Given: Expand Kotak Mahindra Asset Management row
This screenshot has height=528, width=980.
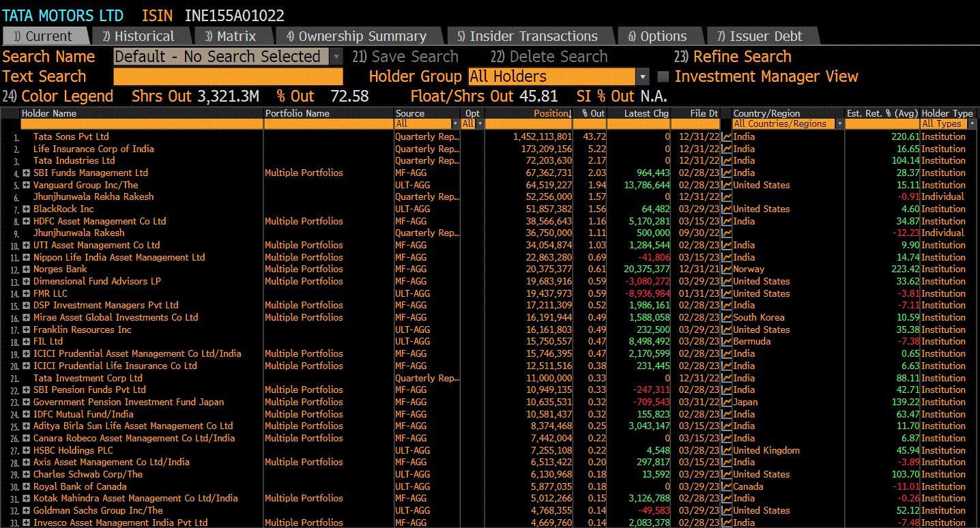Looking at the screenshot, I should (27, 499).
